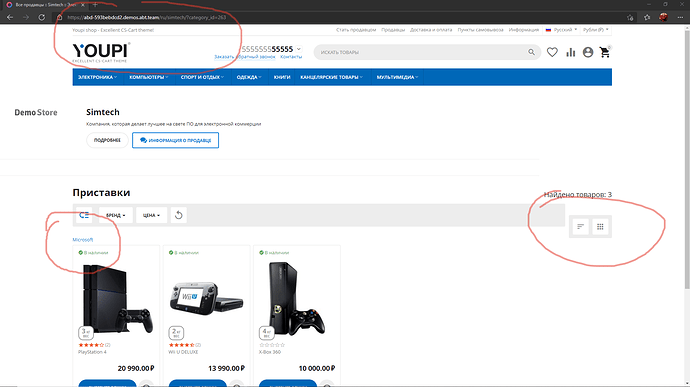This screenshot has width=690, height=387.
Task: Expand the Спорт и отдых menu
Action: click(202, 77)
